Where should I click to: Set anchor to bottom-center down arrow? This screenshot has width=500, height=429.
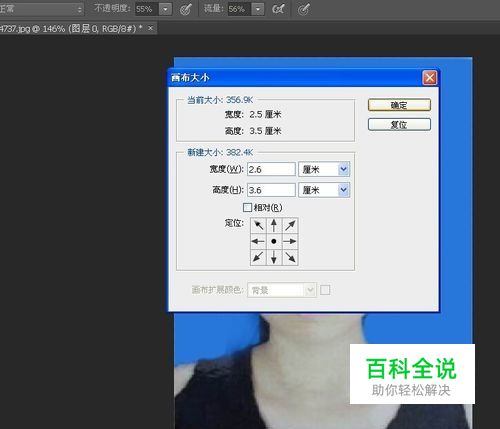274,257
